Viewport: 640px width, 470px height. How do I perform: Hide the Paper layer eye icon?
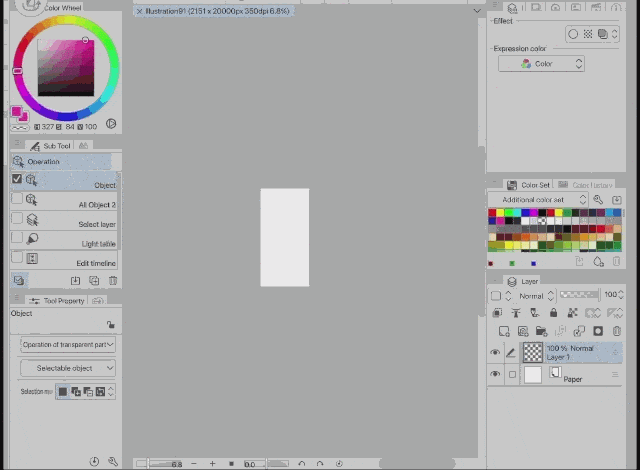[x=495, y=374]
